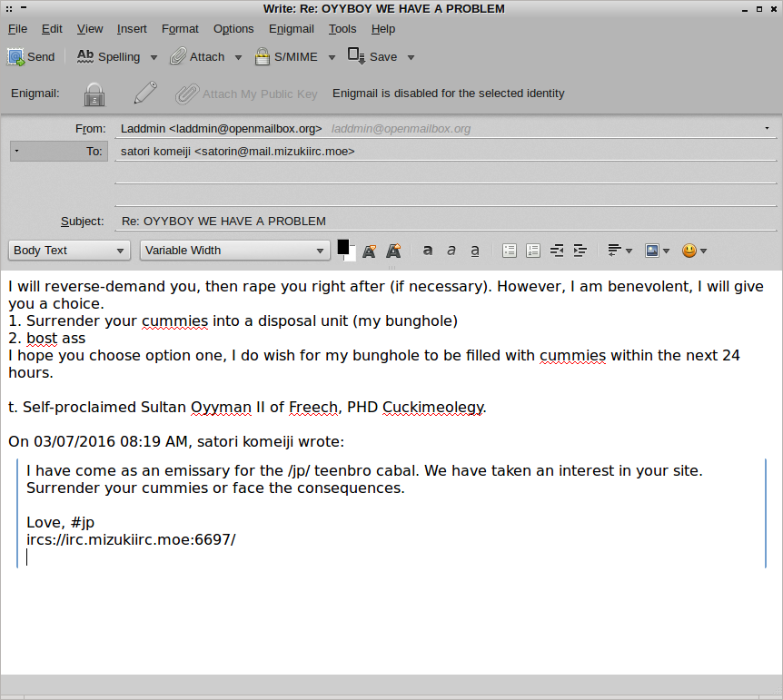Click the larger font size icon

click(393, 251)
